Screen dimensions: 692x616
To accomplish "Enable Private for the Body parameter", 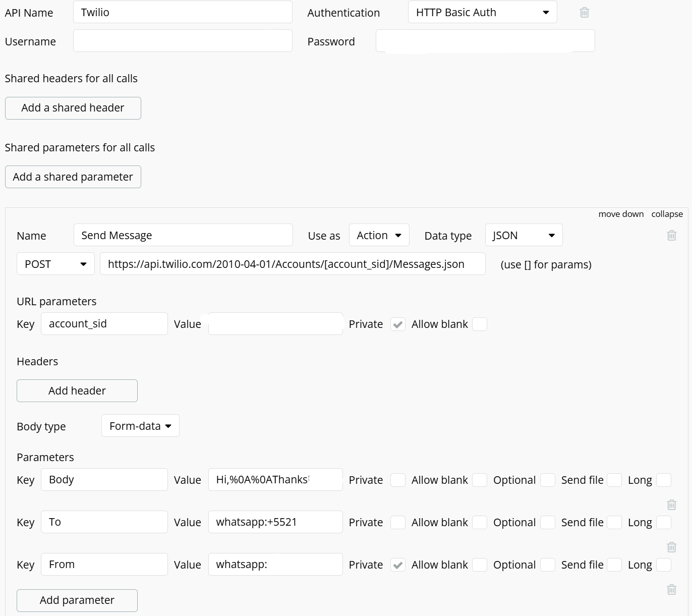I will pos(398,480).
